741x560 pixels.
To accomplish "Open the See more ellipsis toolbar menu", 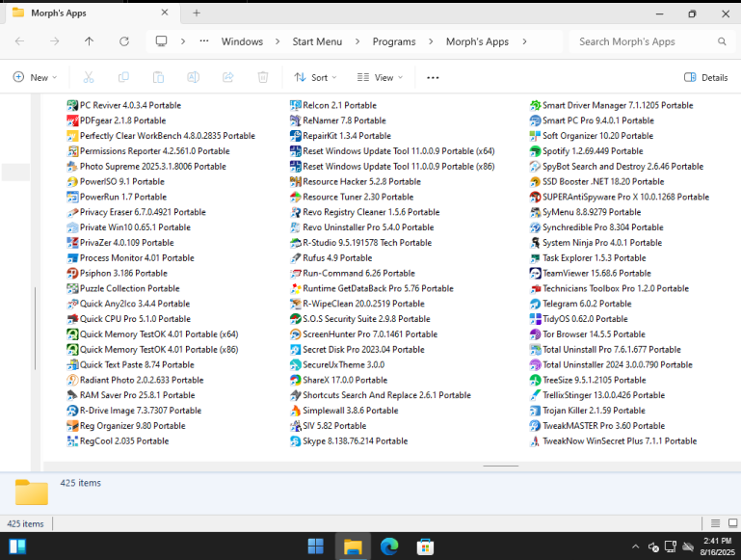I will click(x=433, y=77).
